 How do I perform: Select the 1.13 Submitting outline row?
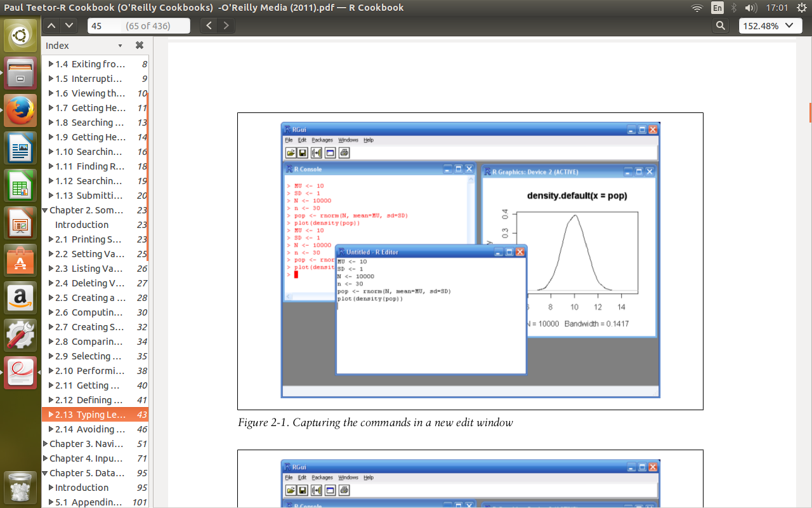point(95,196)
